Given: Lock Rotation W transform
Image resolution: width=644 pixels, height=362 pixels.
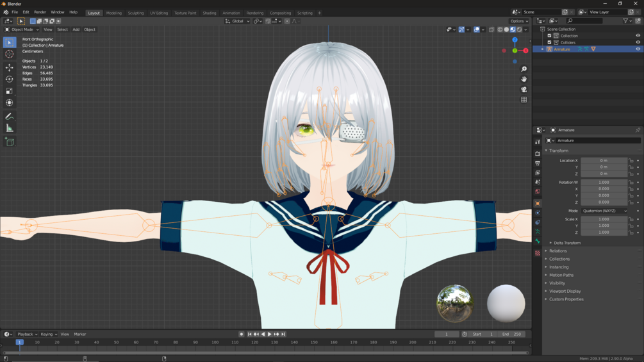Looking at the screenshot, I should pyautogui.click(x=631, y=182).
